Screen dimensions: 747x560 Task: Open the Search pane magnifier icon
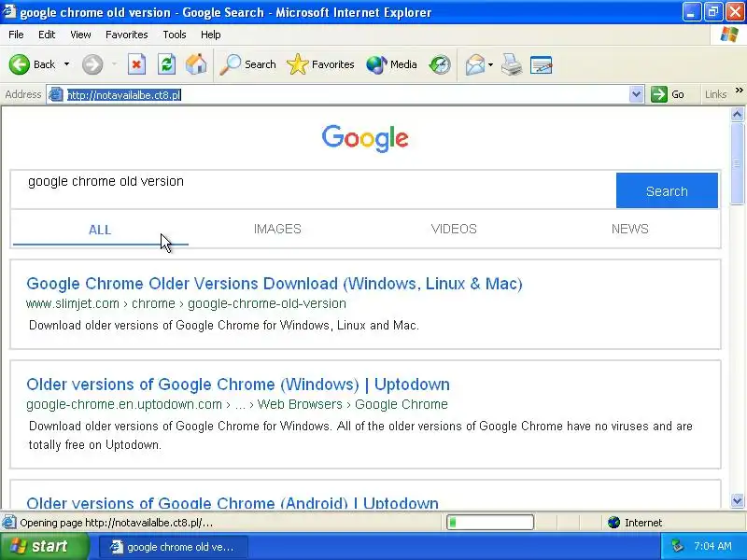(x=247, y=64)
